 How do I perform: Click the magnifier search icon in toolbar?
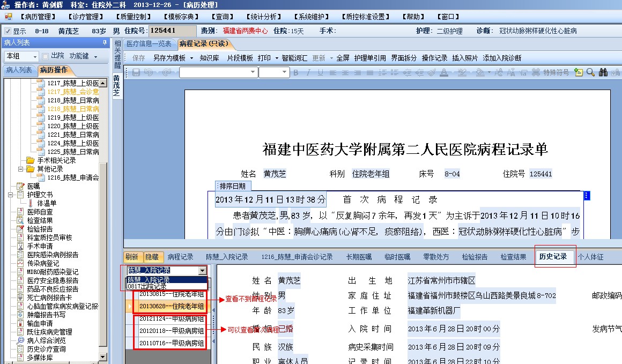pyautogui.click(x=590, y=72)
